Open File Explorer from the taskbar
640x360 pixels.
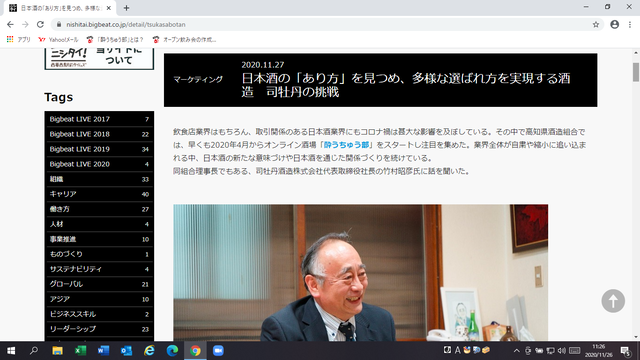pyautogui.click(x=57, y=351)
